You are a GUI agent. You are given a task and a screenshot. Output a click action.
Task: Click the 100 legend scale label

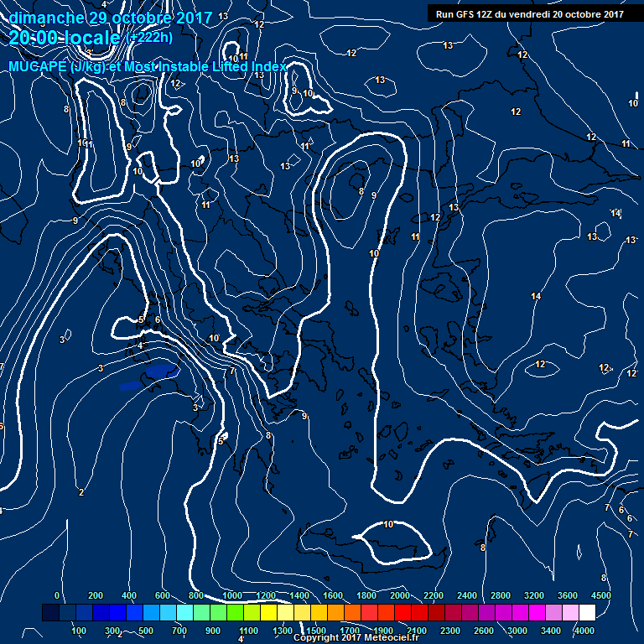(x=80, y=630)
